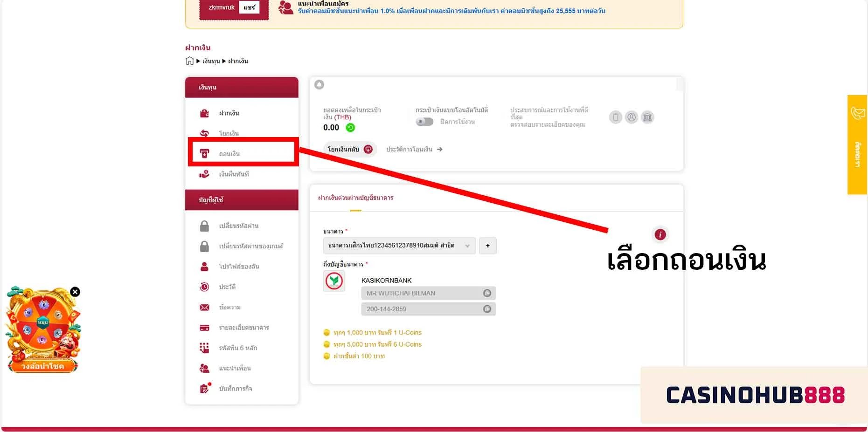Close the lucky wheel popup
This screenshot has width=868, height=432.
pos(75,292)
